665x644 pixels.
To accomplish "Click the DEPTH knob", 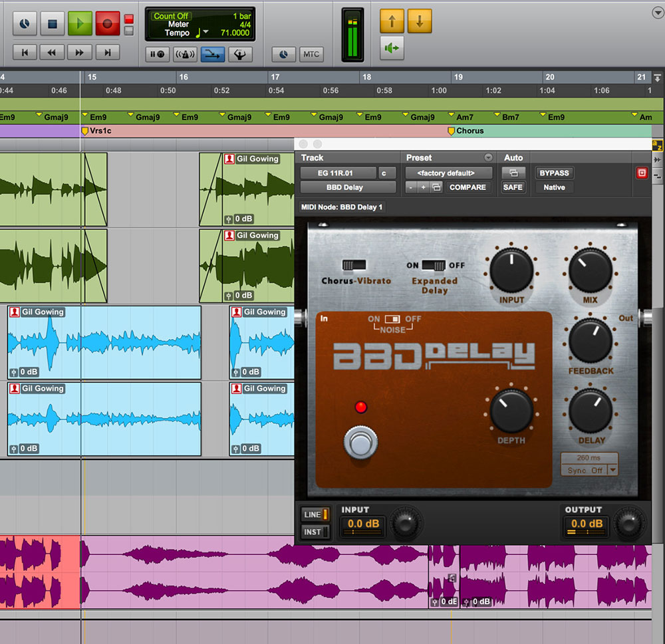I will 511,411.
